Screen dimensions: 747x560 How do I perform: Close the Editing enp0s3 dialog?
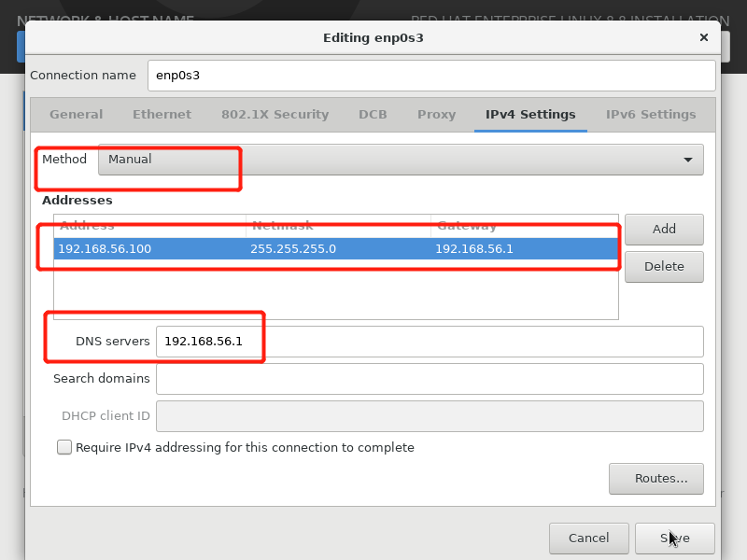pos(703,37)
